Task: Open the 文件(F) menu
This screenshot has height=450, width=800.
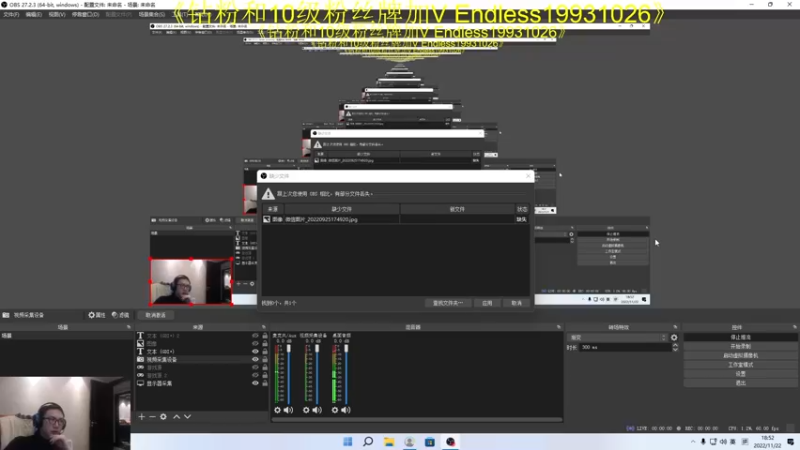Action: pyautogui.click(x=11, y=14)
